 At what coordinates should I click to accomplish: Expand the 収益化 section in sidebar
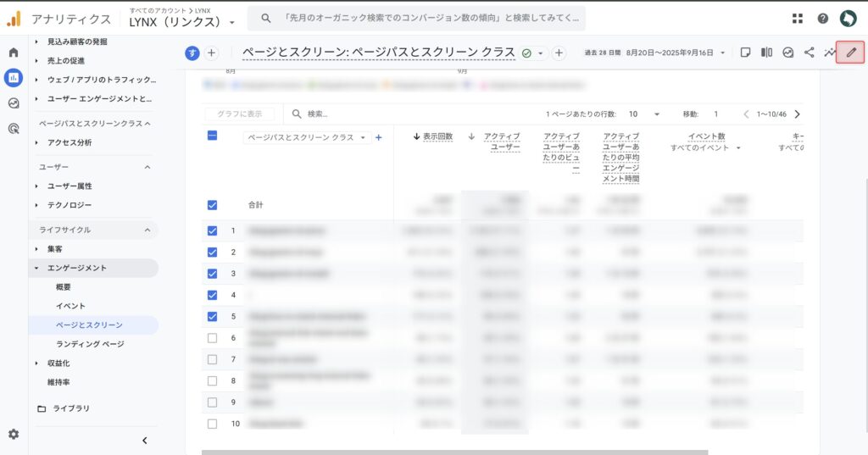click(58, 363)
